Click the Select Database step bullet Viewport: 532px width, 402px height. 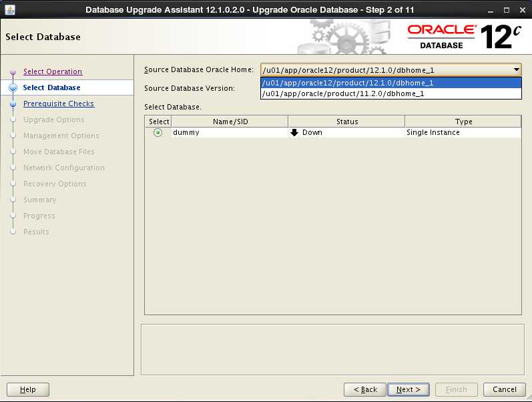[x=13, y=87]
